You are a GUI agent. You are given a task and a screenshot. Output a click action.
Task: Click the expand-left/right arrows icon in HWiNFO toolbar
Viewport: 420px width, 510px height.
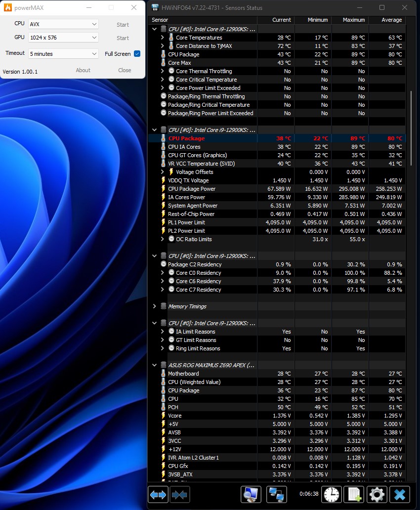[158, 495]
